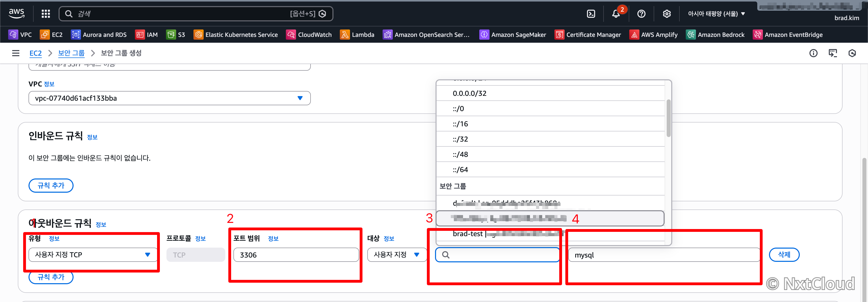The width and height of the screenshot is (868, 302).
Task: Open the settings gear in top bar
Action: 666,13
